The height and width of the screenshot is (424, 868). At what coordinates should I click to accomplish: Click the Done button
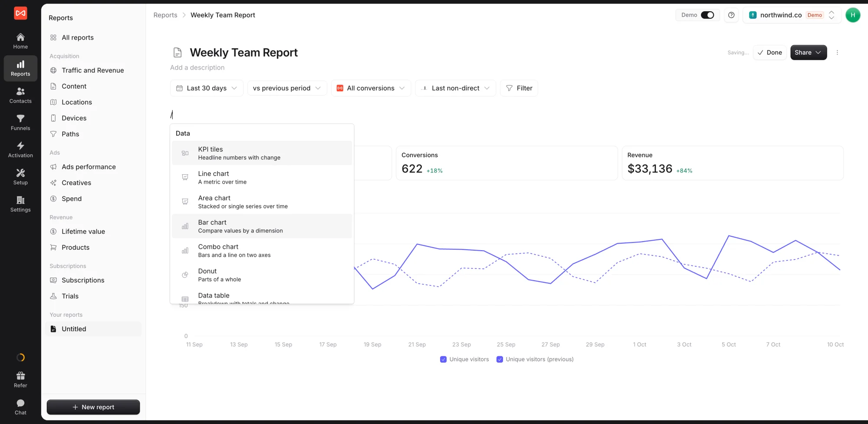tap(769, 53)
